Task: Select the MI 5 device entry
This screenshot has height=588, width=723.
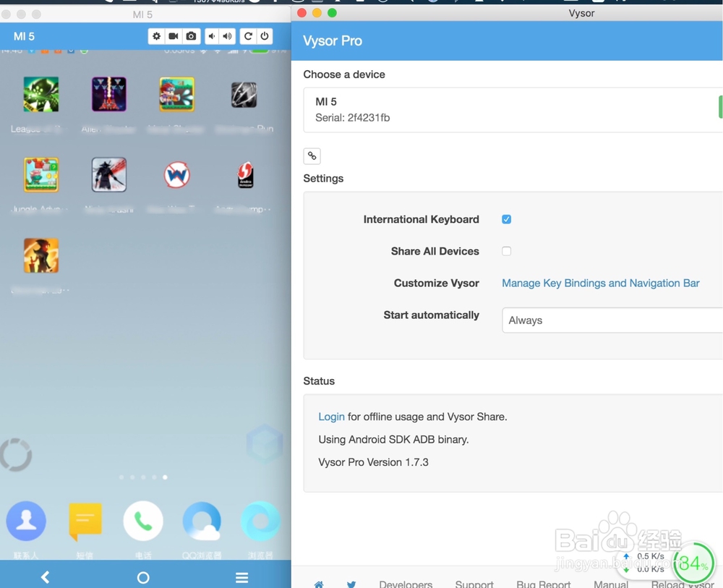Action: [513, 110]
